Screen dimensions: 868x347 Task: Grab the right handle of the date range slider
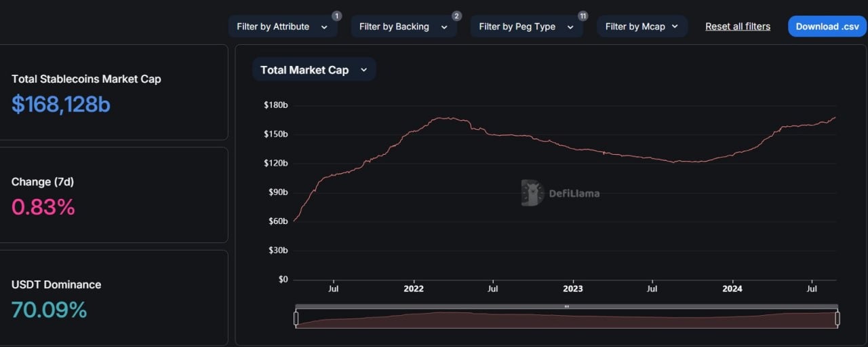837,318
